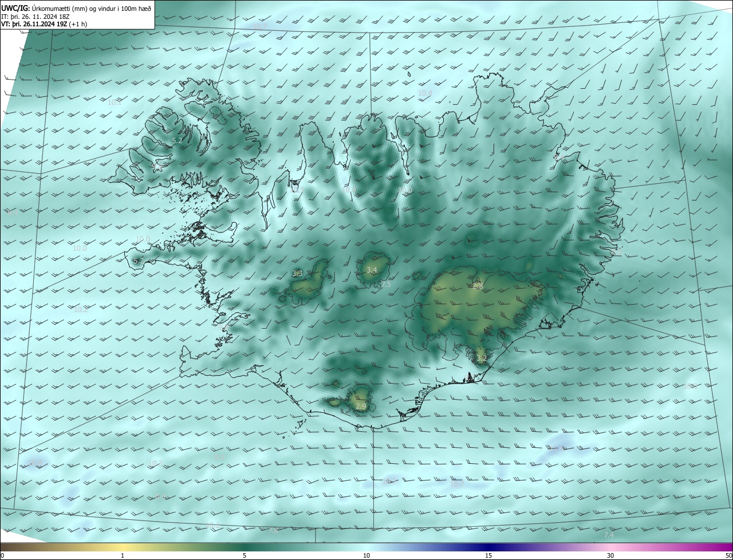Click the 7.4 value label near the colour scale
733x560 pixels.
tap(609, 535)
